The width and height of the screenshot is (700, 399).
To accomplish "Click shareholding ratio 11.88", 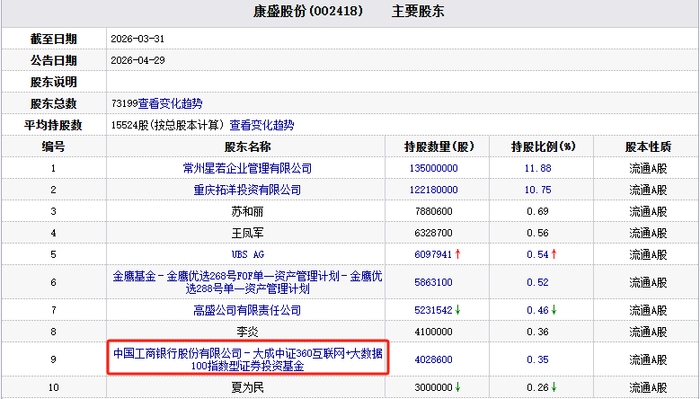I will pos(538,168).
